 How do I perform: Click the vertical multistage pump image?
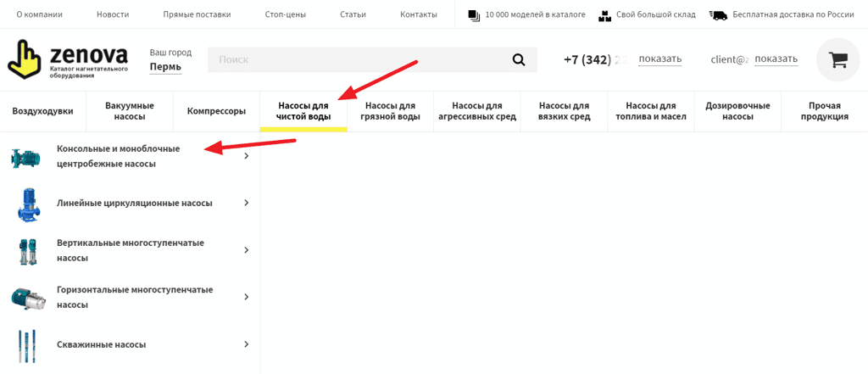pyautogui.click(x=27, y=250)
